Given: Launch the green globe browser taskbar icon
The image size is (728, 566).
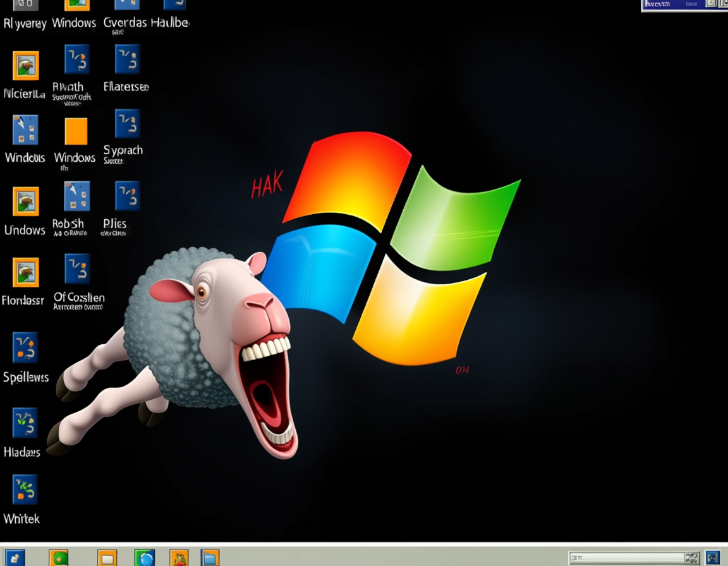Looking at the screenshot, I should click(144, 558).
